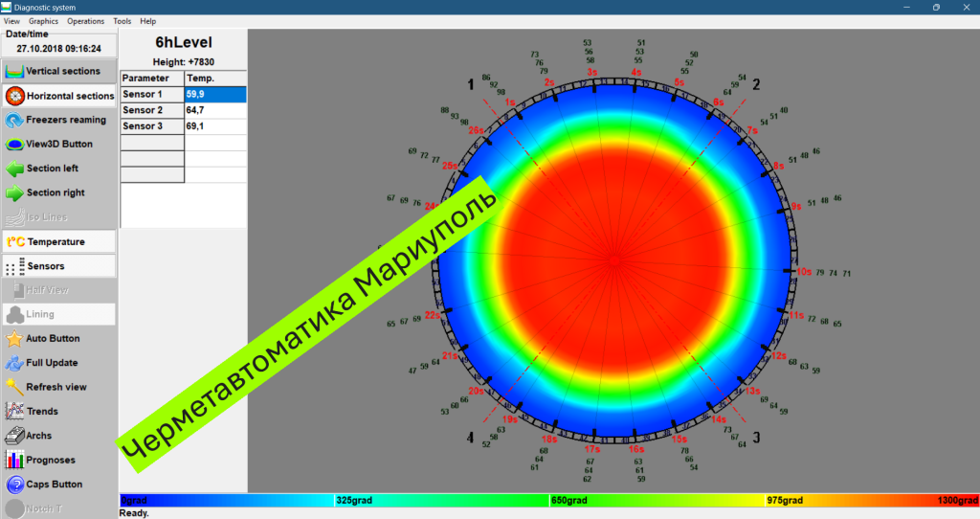Open the Help menu
980x519 pixels.
click(x=148, y=21)
